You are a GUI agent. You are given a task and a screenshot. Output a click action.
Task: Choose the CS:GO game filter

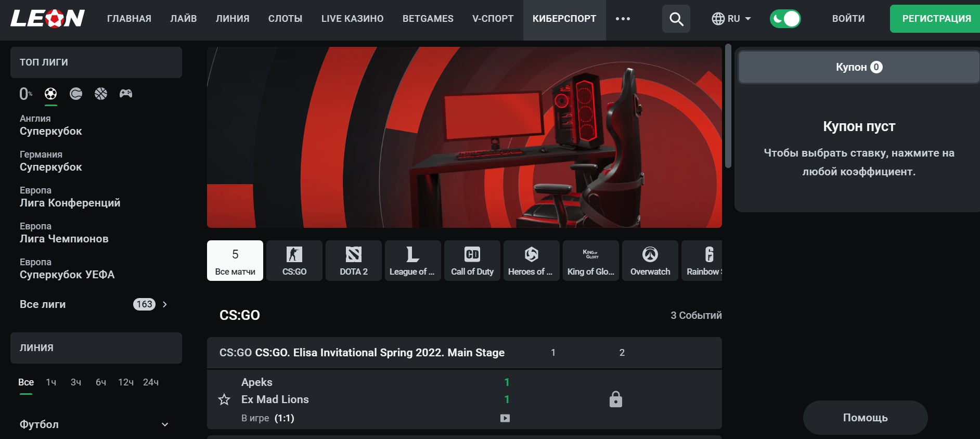click(x=294, y=261)
